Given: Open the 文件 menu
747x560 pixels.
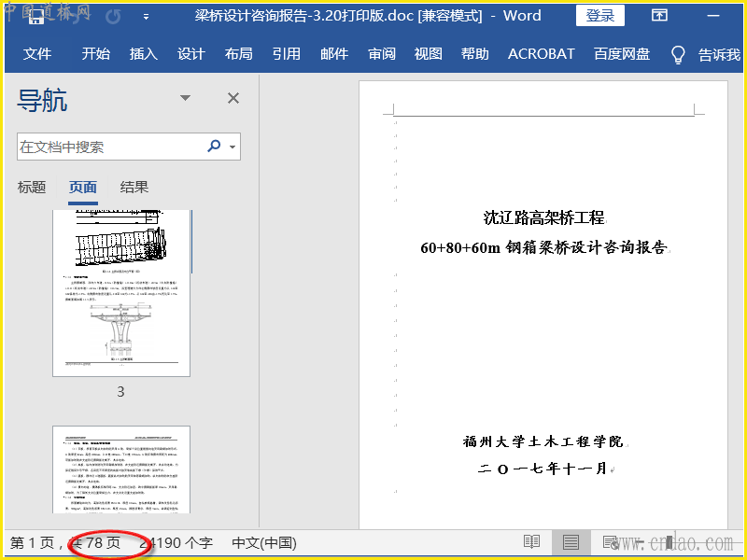Looking at the screenshot, I should pyautogui.click(x=37, y=54).
